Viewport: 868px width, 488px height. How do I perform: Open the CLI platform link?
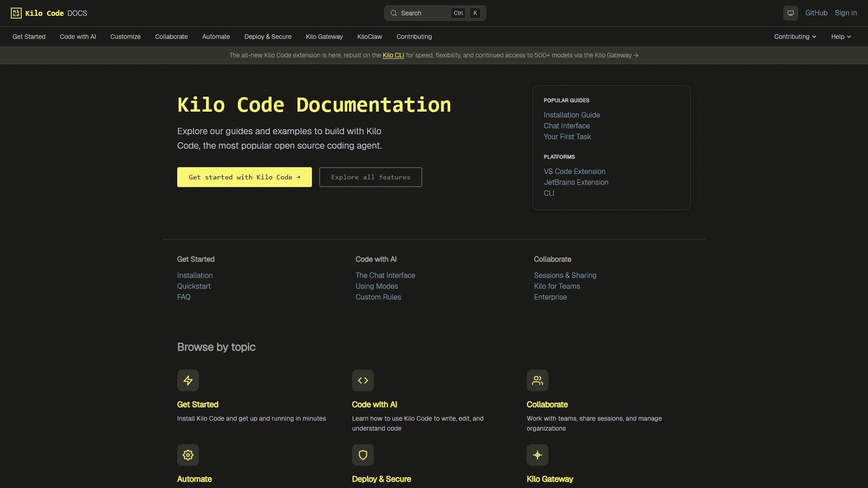[549, 193]
